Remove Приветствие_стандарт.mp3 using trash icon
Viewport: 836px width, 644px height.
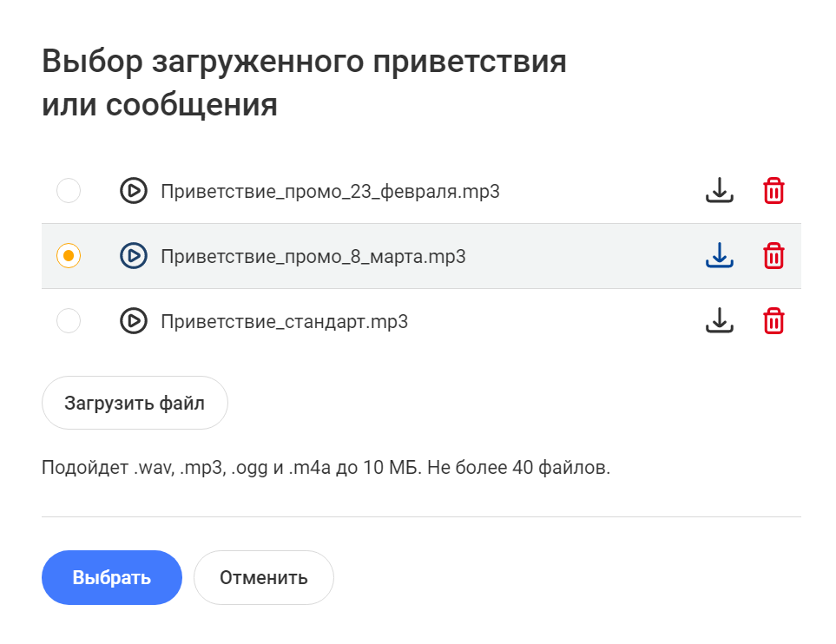point(773,321)
